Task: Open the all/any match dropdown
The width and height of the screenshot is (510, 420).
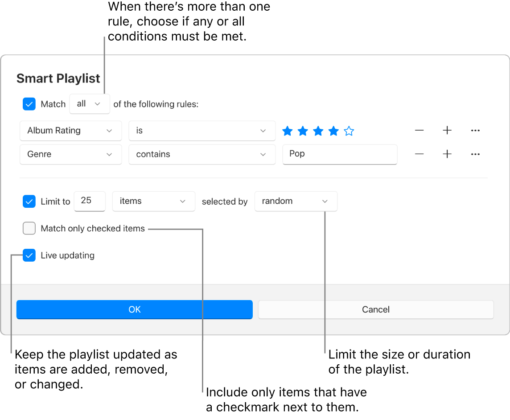Action: [x=90, y=104]
